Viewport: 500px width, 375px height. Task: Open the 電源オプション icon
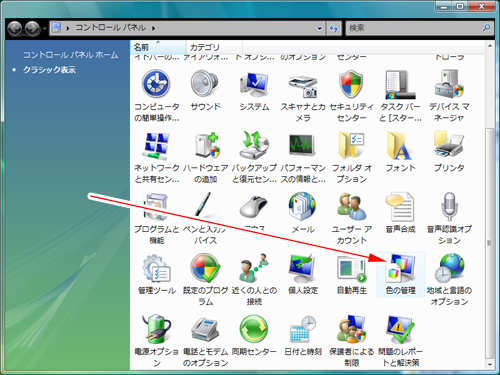pos(156,329)
